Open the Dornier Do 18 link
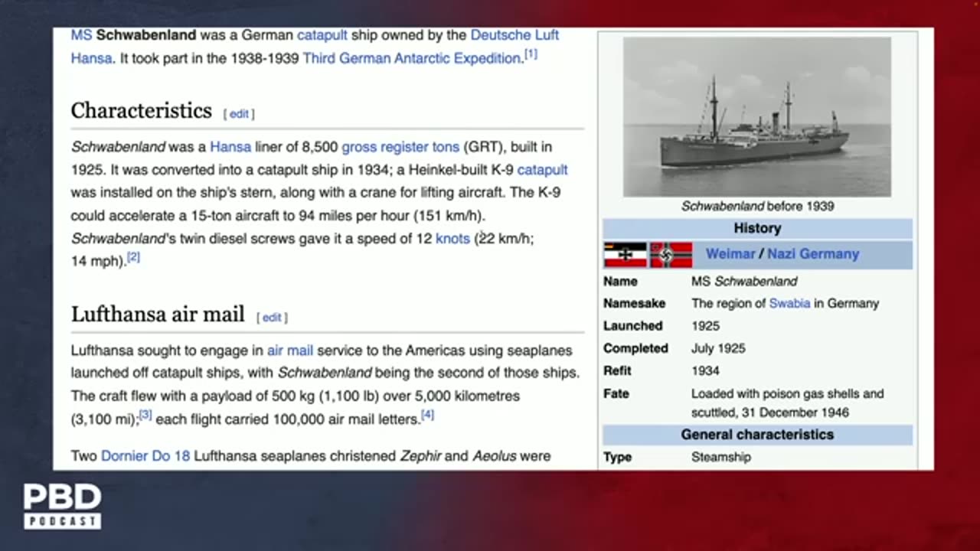 tap(145, 456)
